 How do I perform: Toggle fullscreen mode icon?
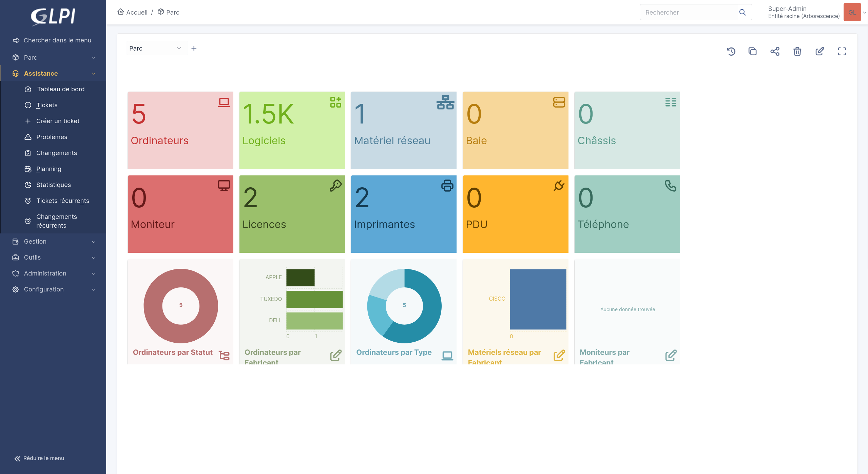click(842, 51)
